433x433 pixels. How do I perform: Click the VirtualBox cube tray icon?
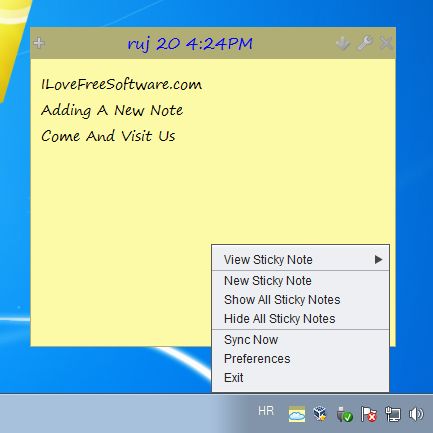click(320, 414)
